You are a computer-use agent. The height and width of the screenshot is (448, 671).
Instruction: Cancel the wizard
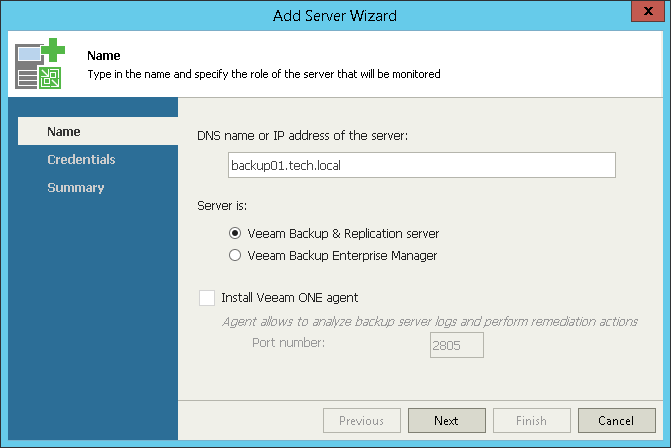click(x=616, y=421)
